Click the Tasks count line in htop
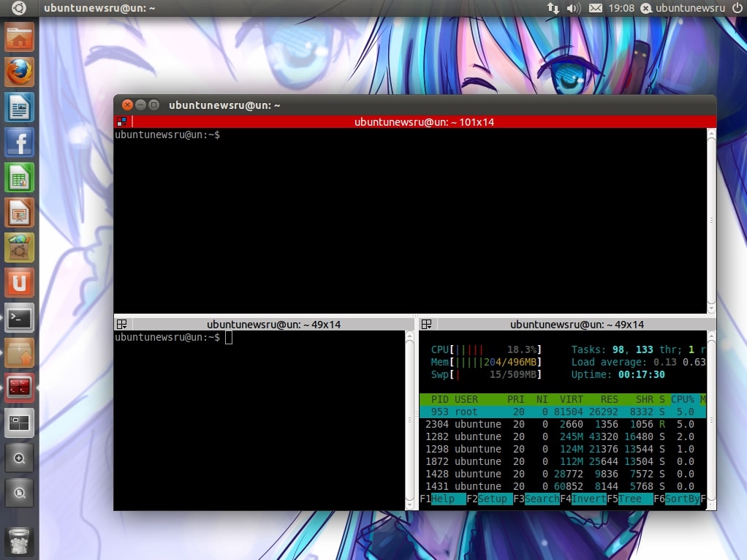Image resolution: width=747 pixels, height=560 pixels. coord(638,350)
